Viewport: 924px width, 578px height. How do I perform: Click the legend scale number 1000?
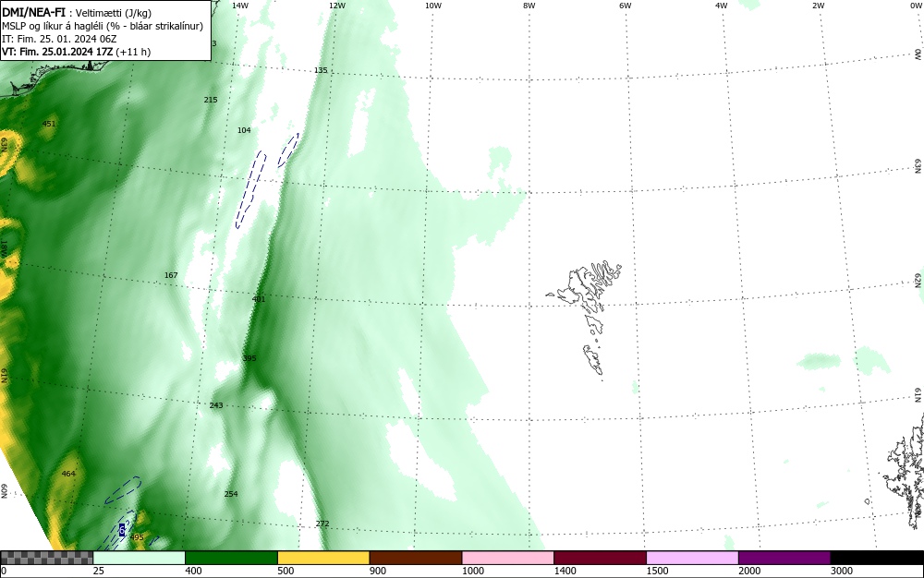(x=472, y=571)
